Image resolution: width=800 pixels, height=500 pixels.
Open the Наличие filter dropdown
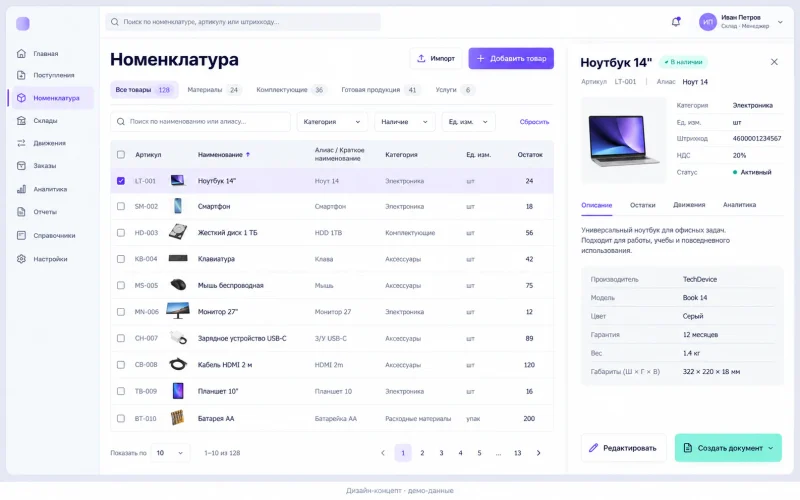(404, 121)
